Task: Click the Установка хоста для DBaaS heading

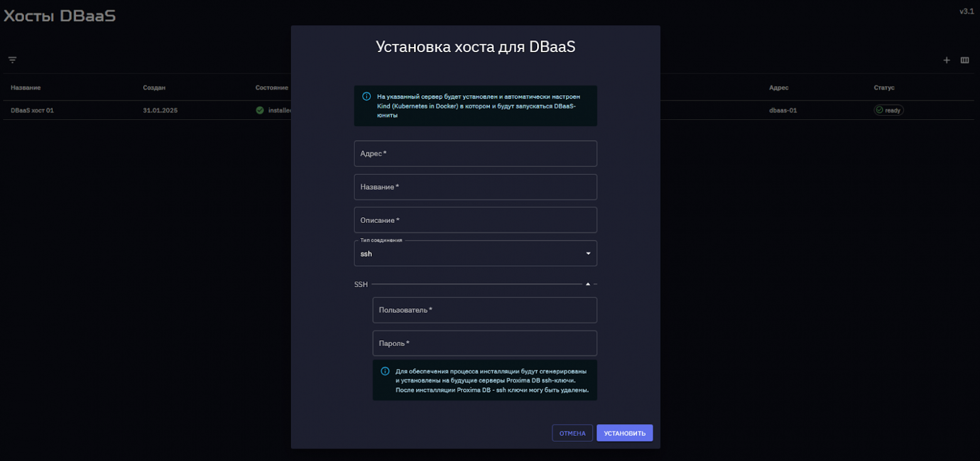Action: [476, 47]
